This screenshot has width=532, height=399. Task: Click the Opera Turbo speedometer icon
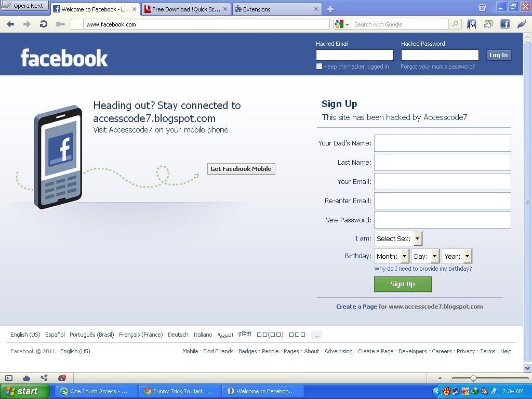[62, 378]
